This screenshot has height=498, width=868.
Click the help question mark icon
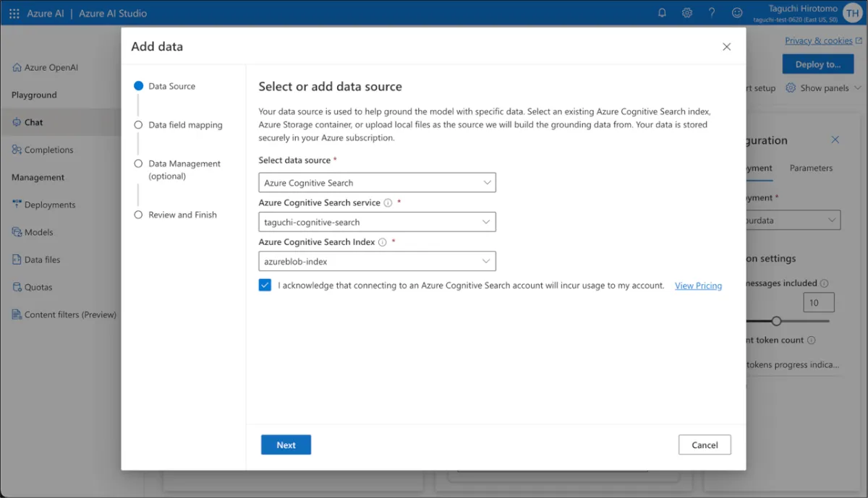(712, 13)
